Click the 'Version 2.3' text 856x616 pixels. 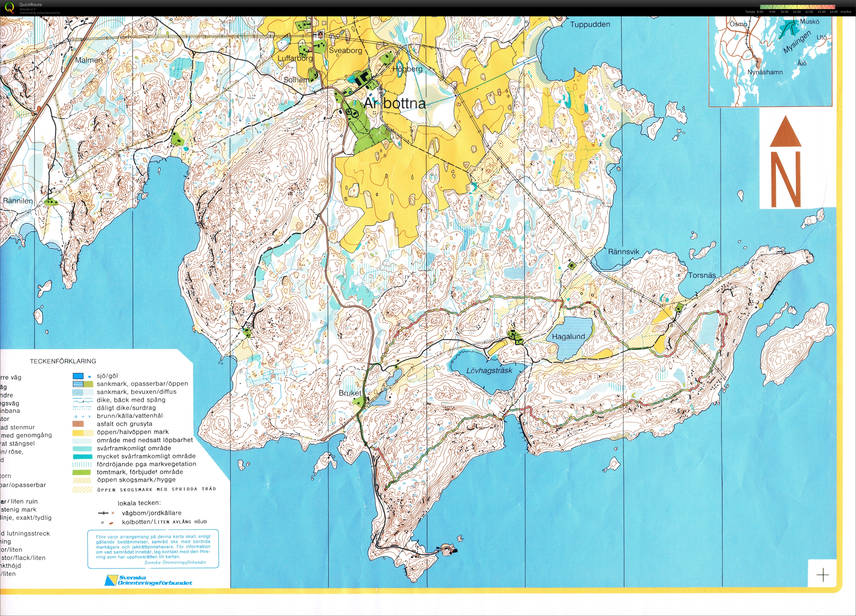(x=27, y=9)
